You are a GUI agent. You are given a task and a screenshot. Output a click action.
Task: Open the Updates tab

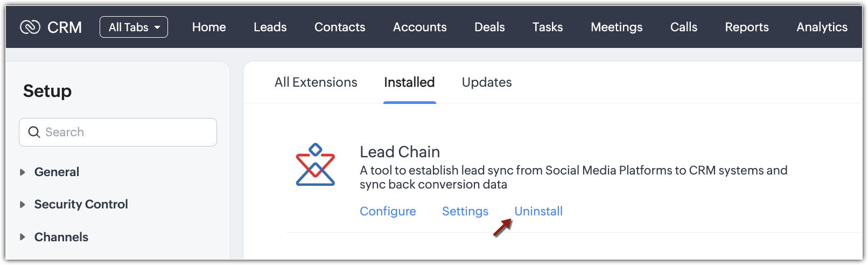tap(487, 82)
